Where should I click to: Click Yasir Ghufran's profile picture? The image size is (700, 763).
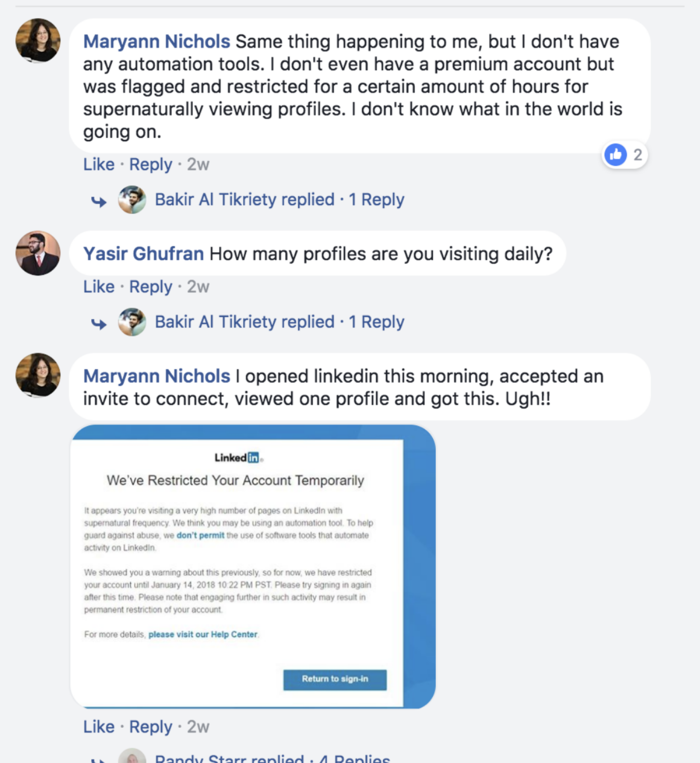[38, 253]
